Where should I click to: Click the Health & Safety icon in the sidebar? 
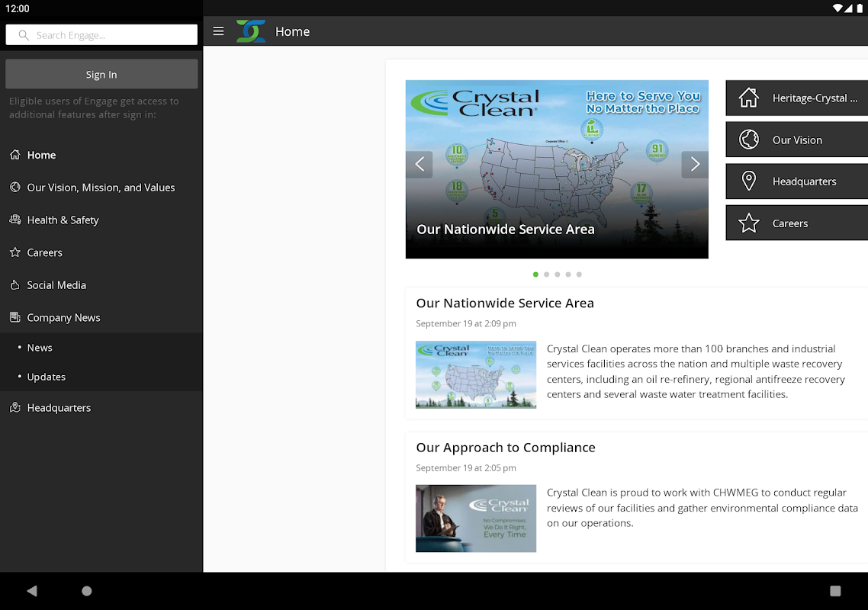(x=15, y=220)
